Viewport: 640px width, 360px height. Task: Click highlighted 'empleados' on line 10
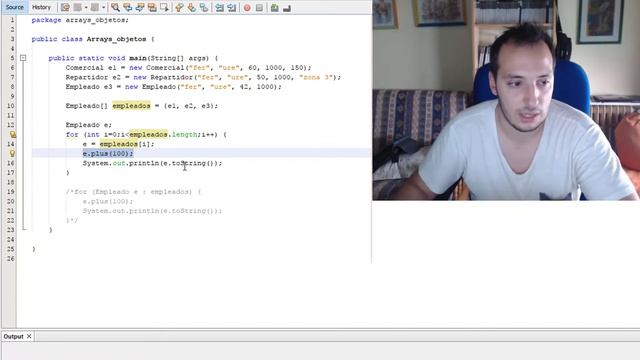pos(131,106)
